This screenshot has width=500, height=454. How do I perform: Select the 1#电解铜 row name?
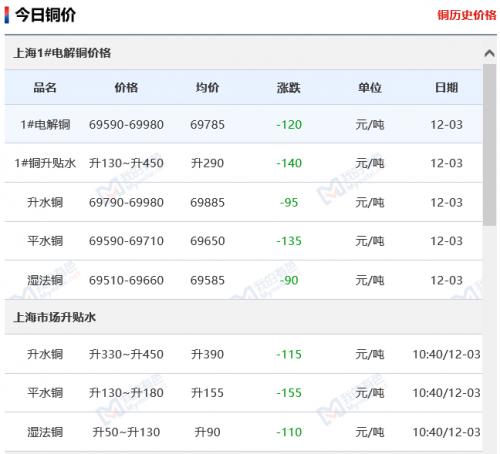click(x=45, y=125)
